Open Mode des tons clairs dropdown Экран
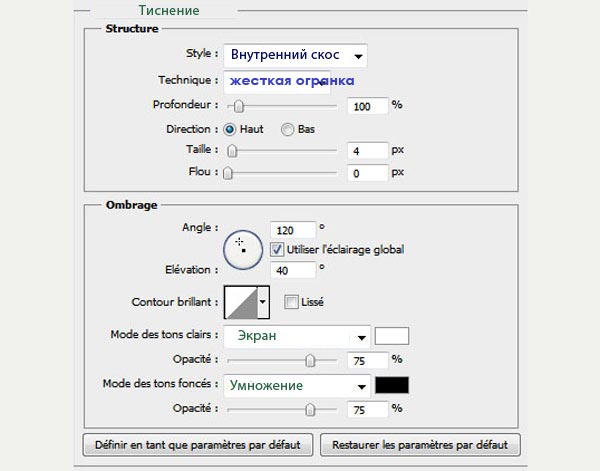The width and height of the screenshot is (600, 471). tap(297, 336)
